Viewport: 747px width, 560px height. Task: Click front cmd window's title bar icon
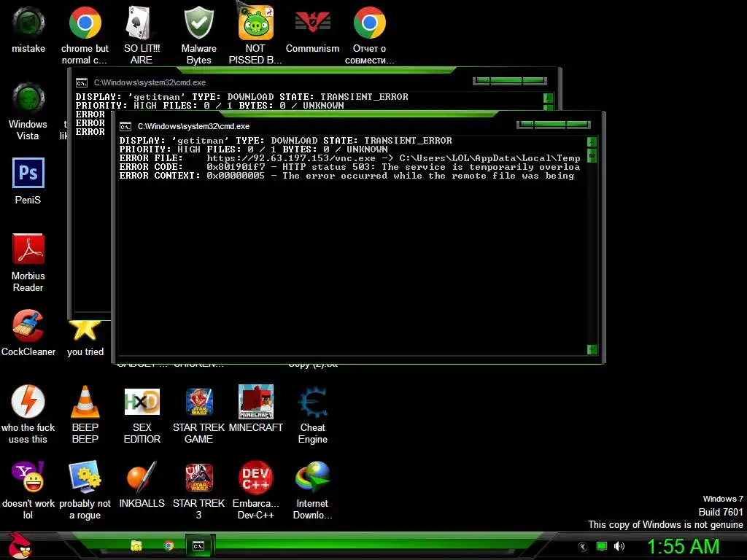[125, 127]
